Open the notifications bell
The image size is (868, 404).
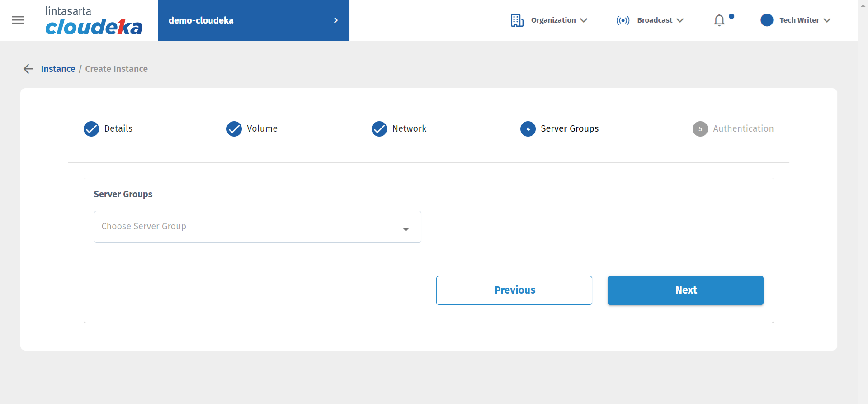point(719,20)
